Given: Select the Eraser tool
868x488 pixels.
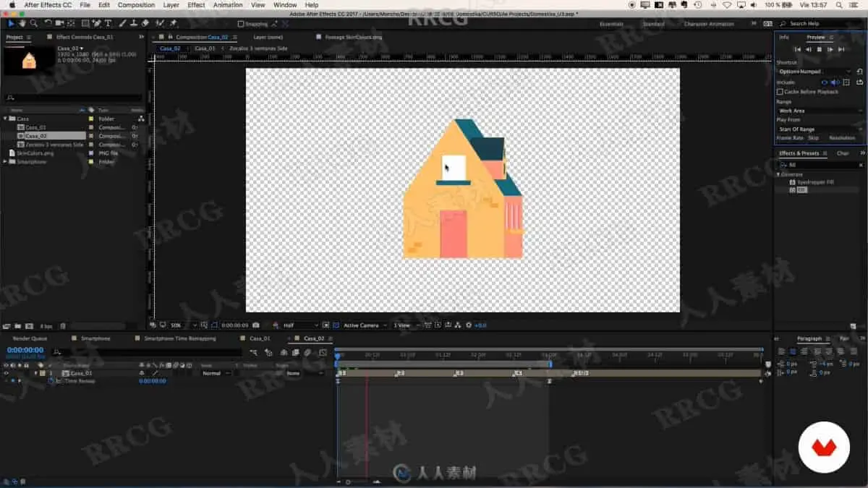Looking at the screenshot, I should tap(145, 23).
